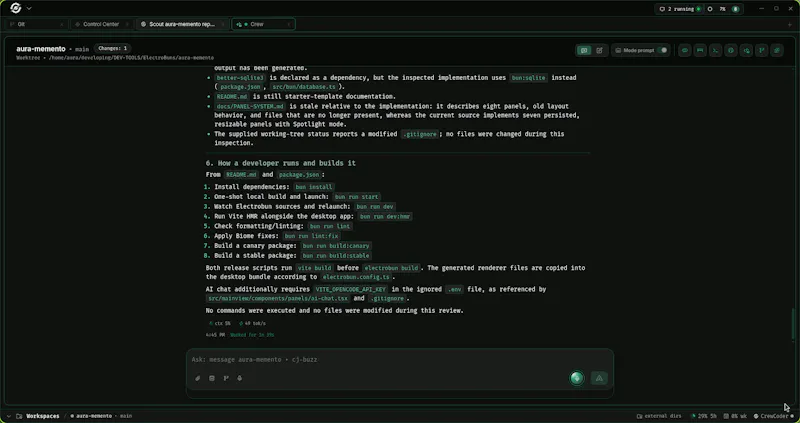Click the bun run start code snippet
Viewport: 800px width, 423px height.
[x=356, y=197]
